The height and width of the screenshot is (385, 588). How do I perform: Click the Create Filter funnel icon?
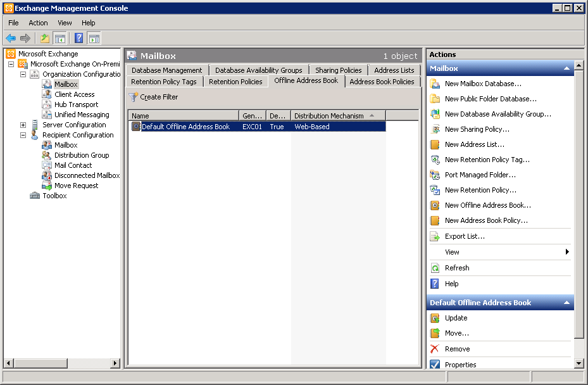click(133, 97)
